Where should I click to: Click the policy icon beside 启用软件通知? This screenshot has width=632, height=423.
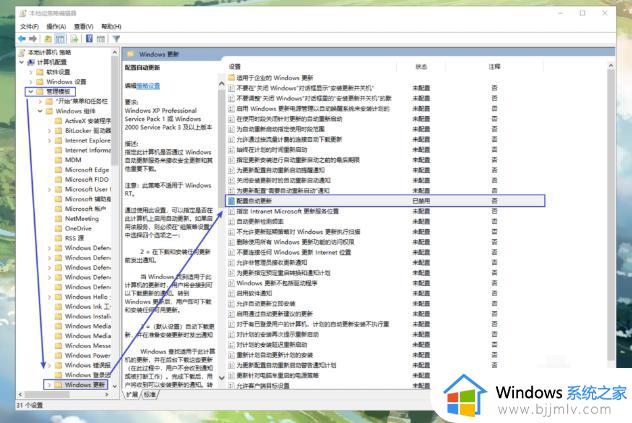point(231,293)
